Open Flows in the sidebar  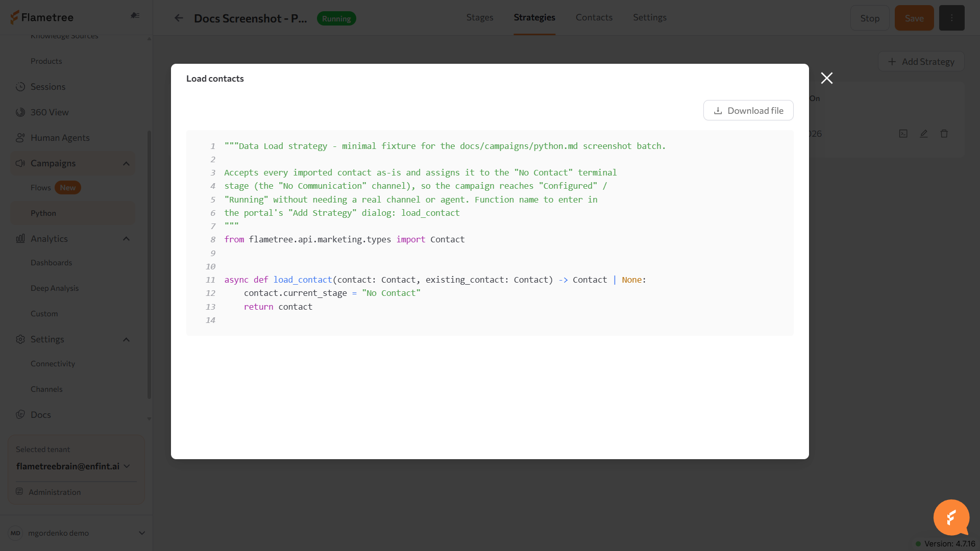click(x=41, y=188)
